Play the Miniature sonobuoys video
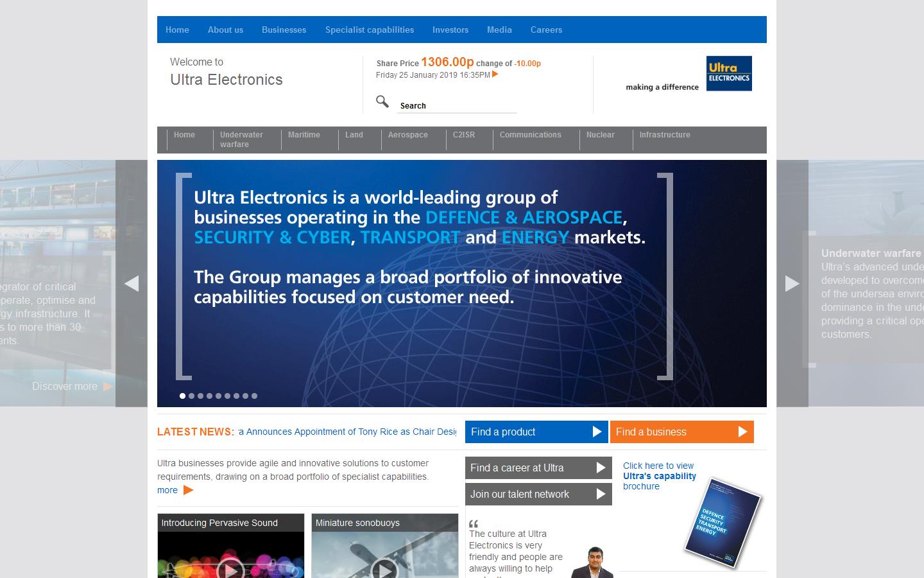The width and height of the screenshot is (924, 578). click(x=384, y=570)
